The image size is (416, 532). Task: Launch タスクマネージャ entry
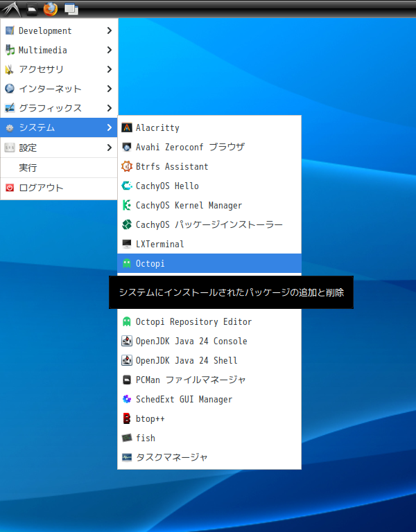pos(209,457)
